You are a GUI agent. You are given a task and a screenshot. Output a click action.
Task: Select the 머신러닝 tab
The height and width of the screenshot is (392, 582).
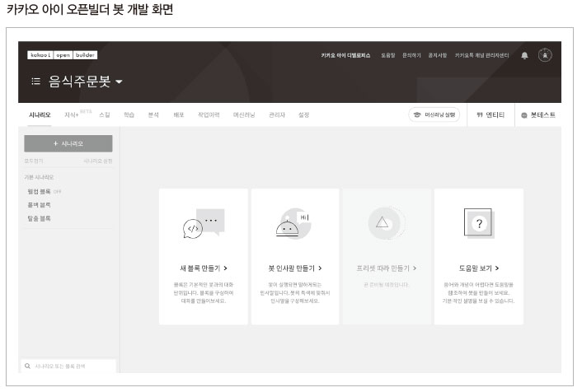pos(244,115)
